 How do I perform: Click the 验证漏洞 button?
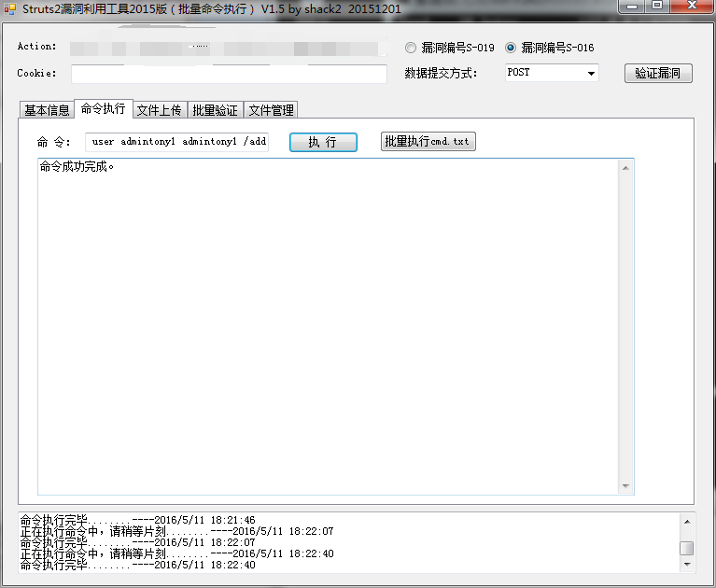point(658,73)
